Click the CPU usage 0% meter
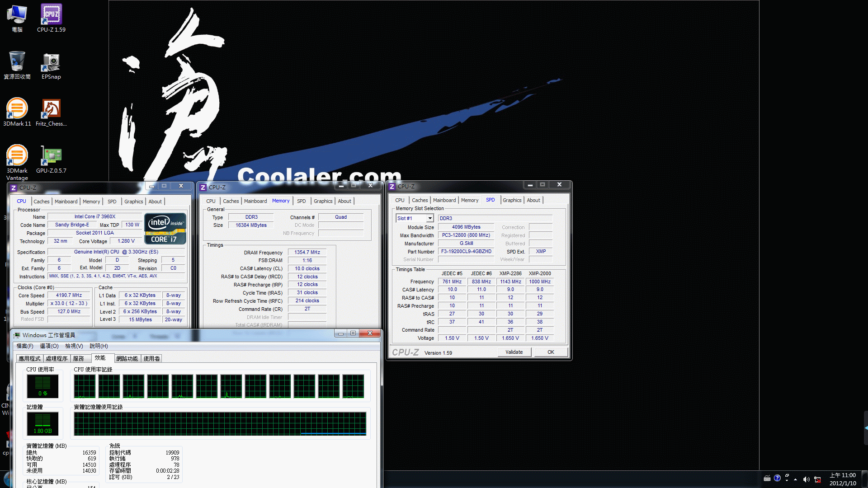 point(42,386)
